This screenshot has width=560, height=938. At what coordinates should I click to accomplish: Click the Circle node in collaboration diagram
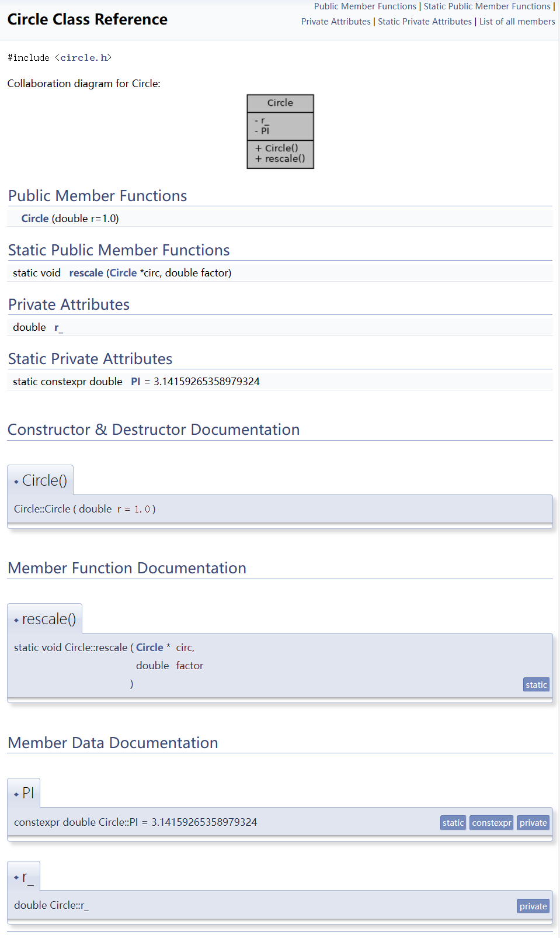[x=280, y=103]
